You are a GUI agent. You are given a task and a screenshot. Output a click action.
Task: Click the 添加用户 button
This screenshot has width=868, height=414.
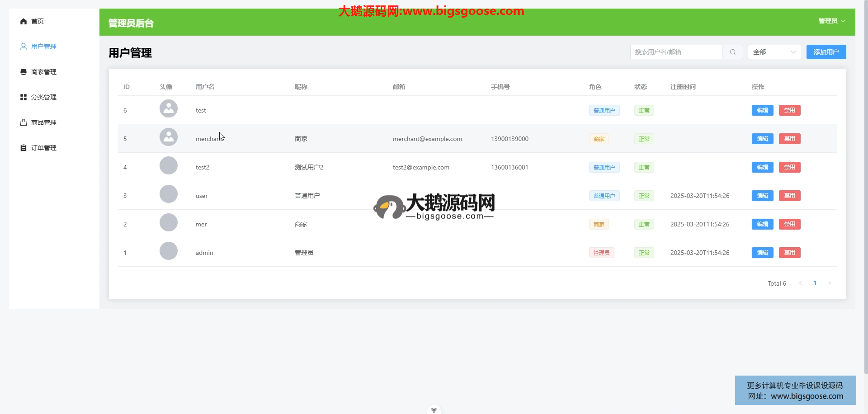[x=826, y=52]
